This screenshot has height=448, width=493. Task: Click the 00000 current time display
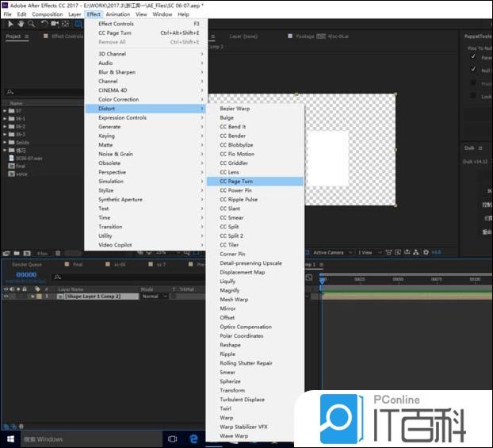(26, 274)
